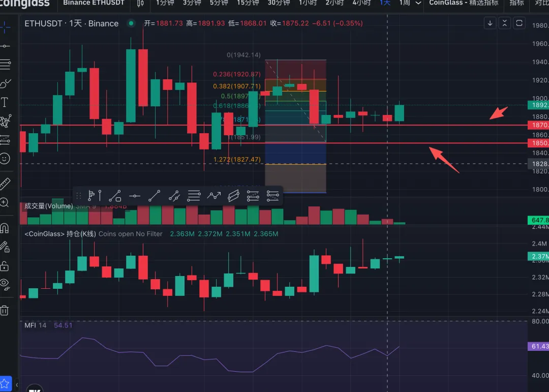Toggle hide all drawings eye icon
549x392 pixels.
click(5, 284)
